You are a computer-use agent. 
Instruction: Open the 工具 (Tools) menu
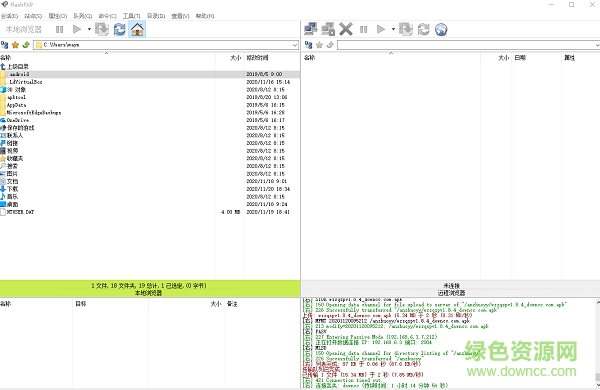coord(131,16)
